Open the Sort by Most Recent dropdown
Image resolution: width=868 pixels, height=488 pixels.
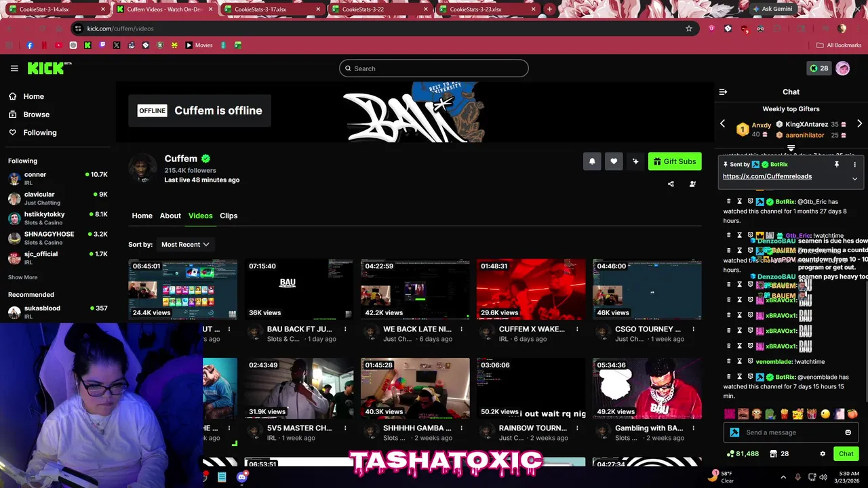click(x=184, y=244)
